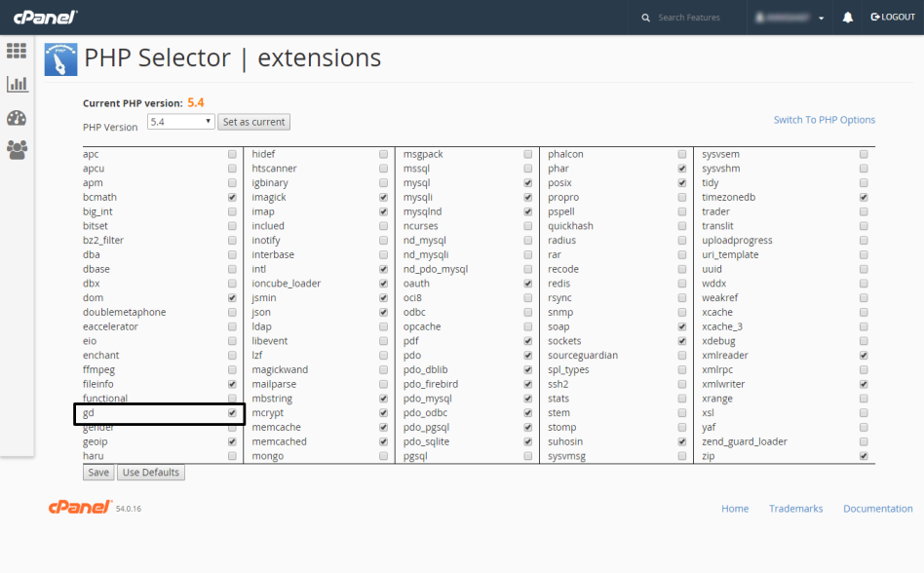Click the 'uploadprogress' extension label
Screen dimensions: 924x573
(737, 241)
